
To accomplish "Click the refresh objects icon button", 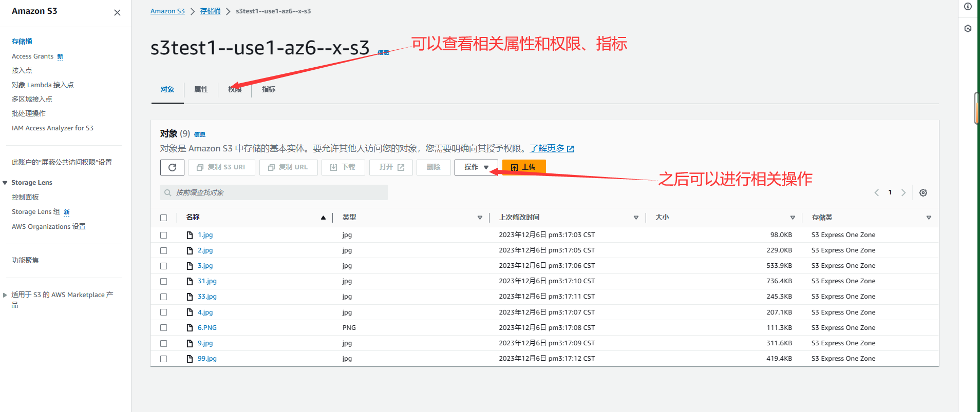I will tap(172, 167).
